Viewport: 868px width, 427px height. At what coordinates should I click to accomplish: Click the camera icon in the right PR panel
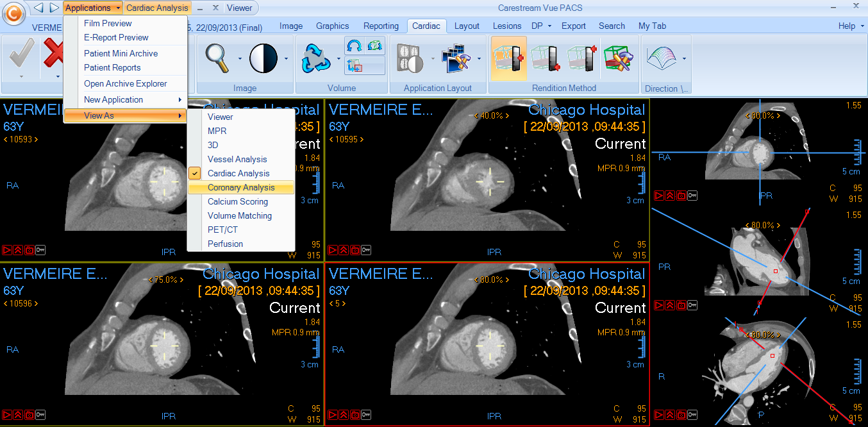click(681, 305)
